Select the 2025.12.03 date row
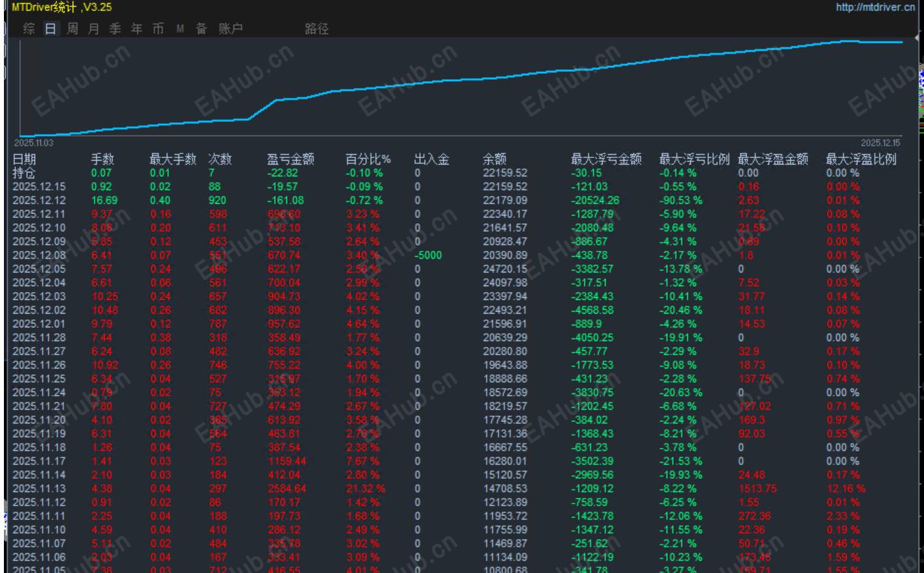 pos(39,297)
